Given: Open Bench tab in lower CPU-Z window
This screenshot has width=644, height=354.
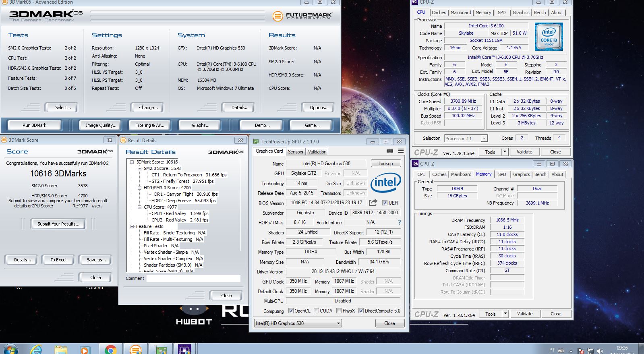Looking at the screenshot, I should tap(540, 174).
